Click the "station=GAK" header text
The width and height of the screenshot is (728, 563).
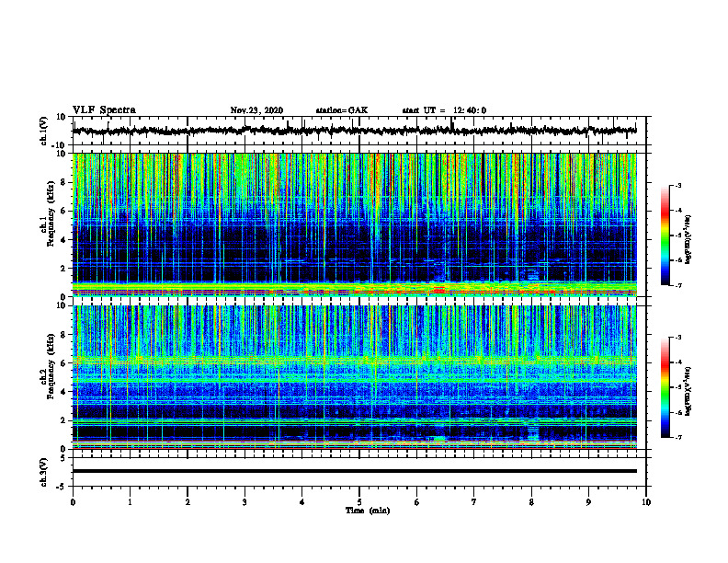tap(342, 110)
